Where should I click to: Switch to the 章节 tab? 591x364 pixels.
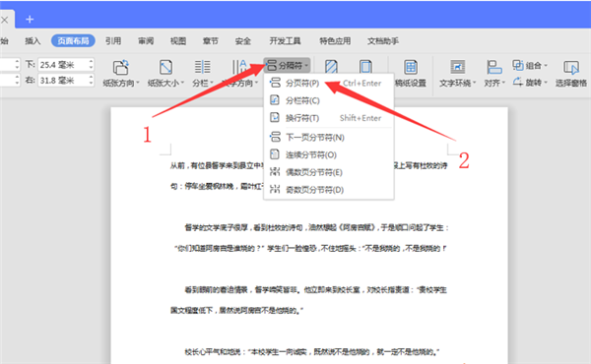(x=211, y=40)
